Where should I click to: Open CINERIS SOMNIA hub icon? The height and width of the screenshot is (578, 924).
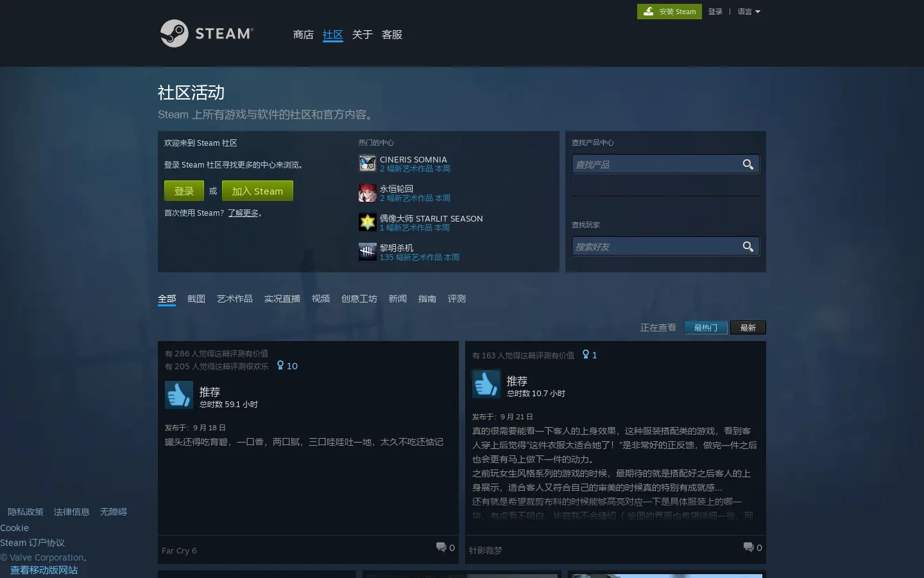tap(367, 163)
